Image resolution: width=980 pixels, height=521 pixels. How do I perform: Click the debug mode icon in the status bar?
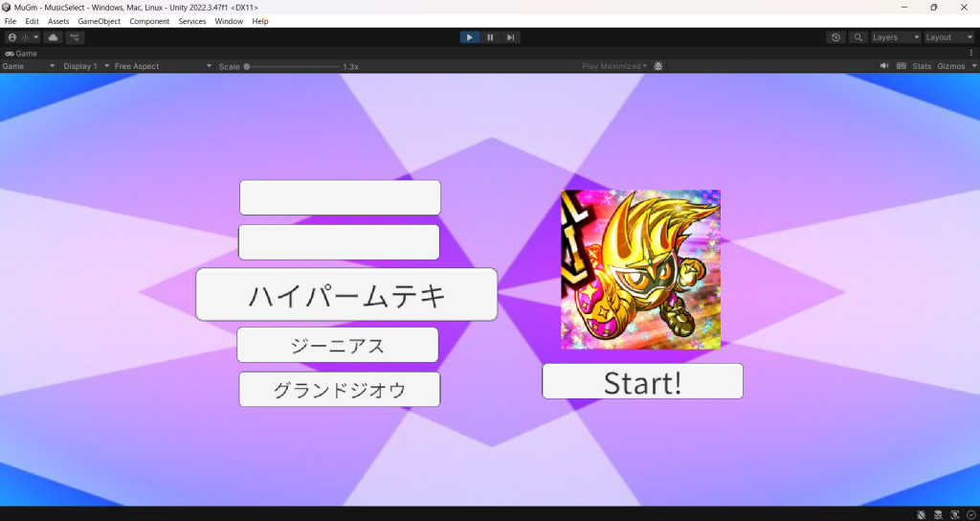[x=921, y=514]
